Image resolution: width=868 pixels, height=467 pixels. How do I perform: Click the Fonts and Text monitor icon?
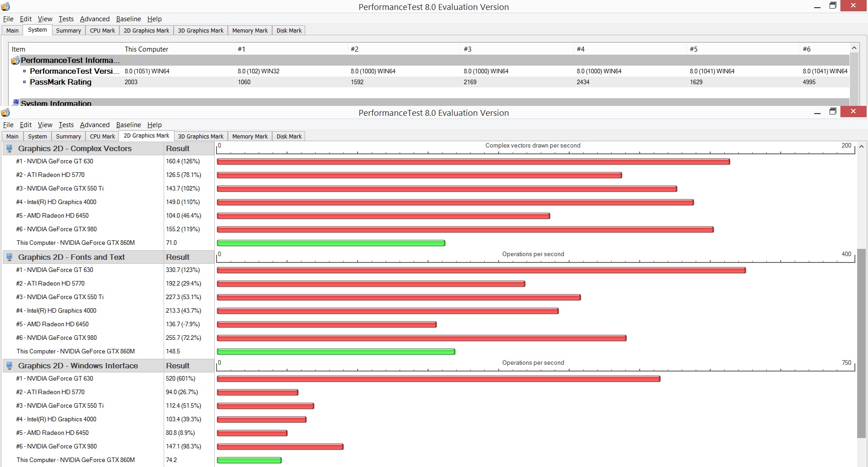click(x=9, y=257)
